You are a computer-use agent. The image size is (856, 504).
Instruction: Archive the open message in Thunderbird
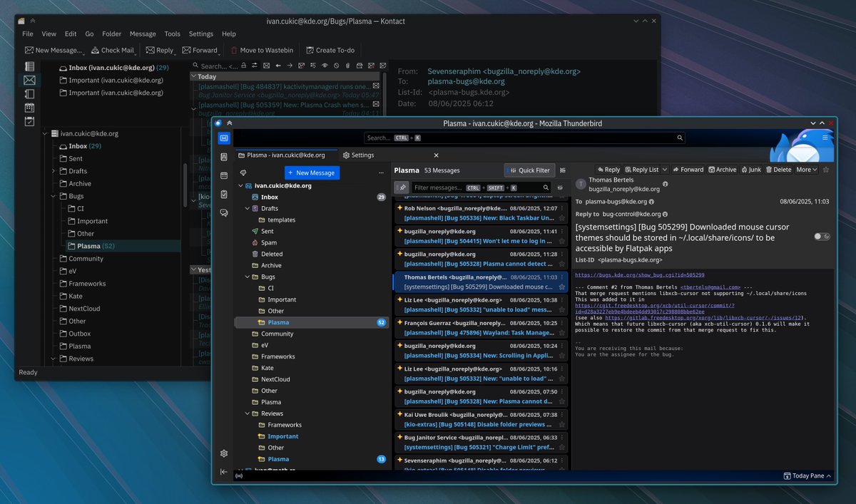(723, 170)
